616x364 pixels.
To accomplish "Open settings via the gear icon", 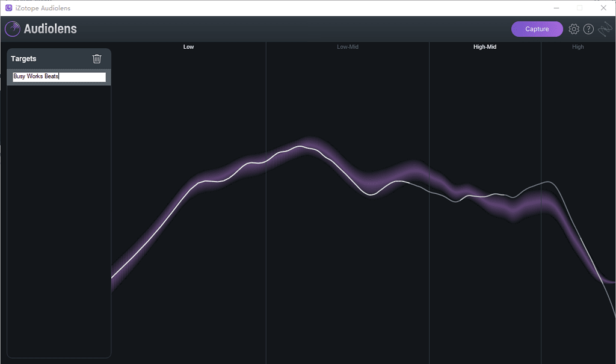I will coord(574,29).
